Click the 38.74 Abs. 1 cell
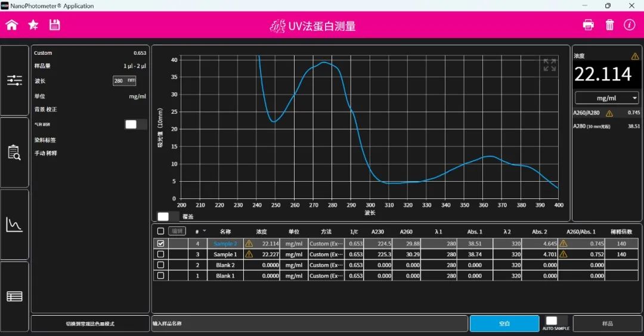The image size is (644, 336). pyautogui.click(x=475, y=254)
